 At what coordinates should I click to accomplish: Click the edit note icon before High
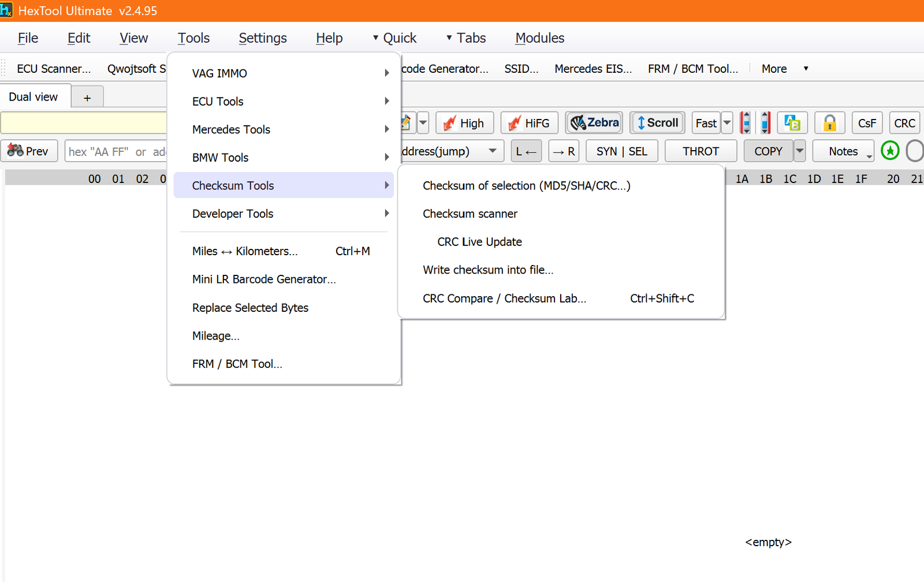[406, 123]
